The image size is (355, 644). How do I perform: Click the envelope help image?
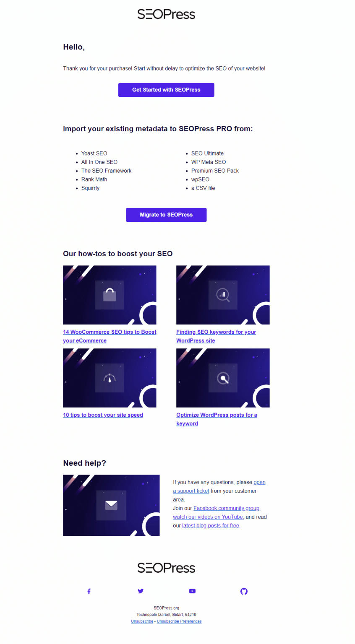[111, 505]
